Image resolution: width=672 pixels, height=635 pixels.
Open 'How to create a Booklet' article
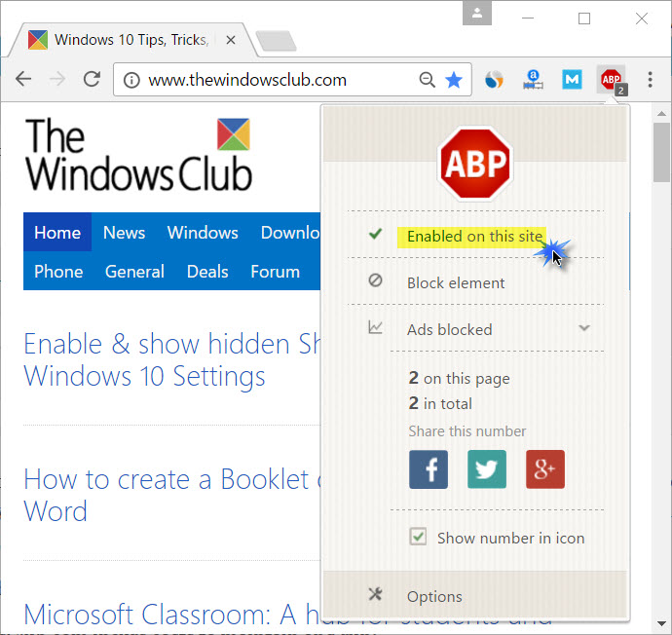pos(171,495)
